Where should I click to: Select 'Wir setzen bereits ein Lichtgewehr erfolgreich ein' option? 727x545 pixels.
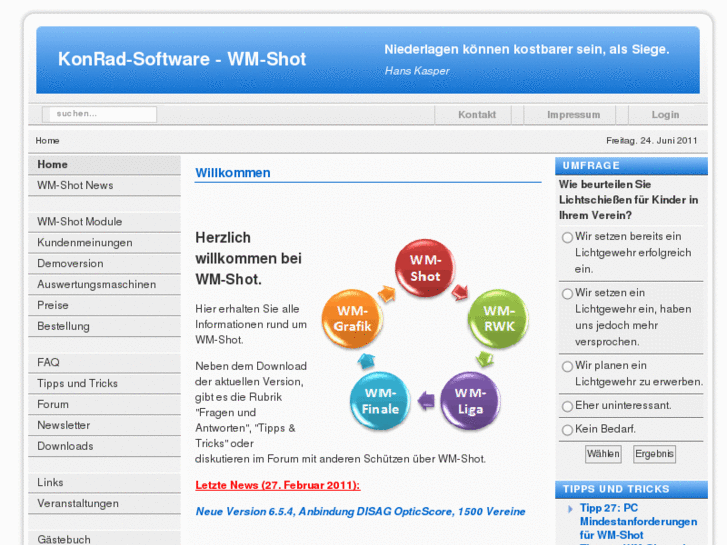click(567, 237)
